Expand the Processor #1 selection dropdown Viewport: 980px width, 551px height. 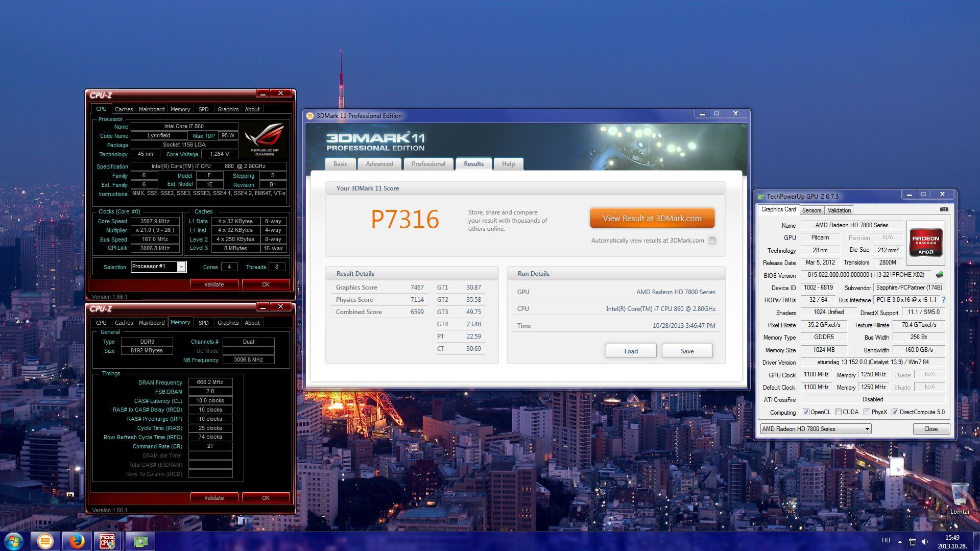(181, 267)
